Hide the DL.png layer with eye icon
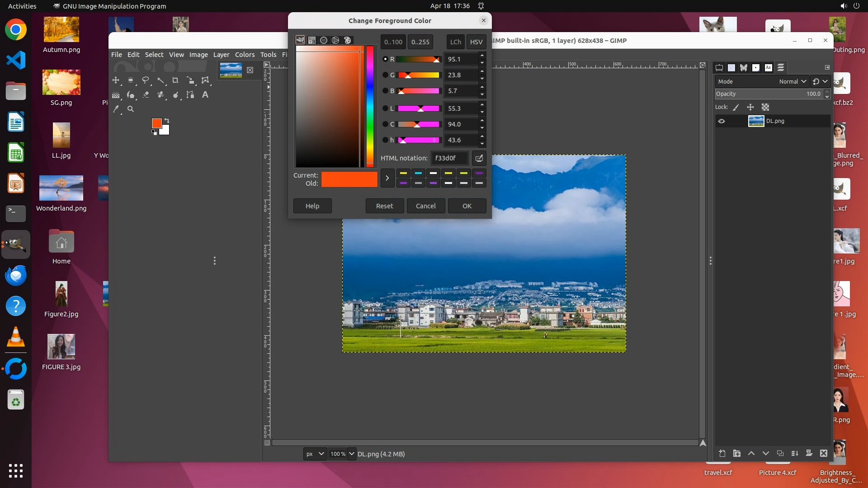 point(722,121)
